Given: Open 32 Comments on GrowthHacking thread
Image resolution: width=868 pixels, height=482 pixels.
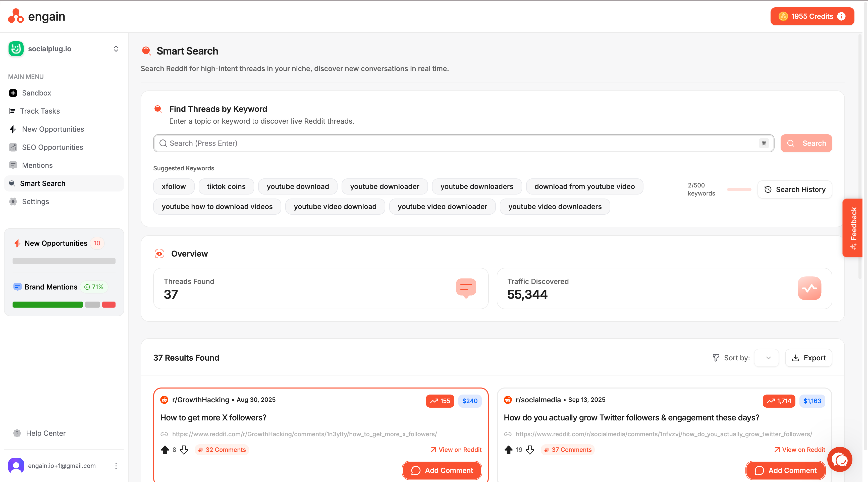Looking at the screenshot, I should point(222,450).
